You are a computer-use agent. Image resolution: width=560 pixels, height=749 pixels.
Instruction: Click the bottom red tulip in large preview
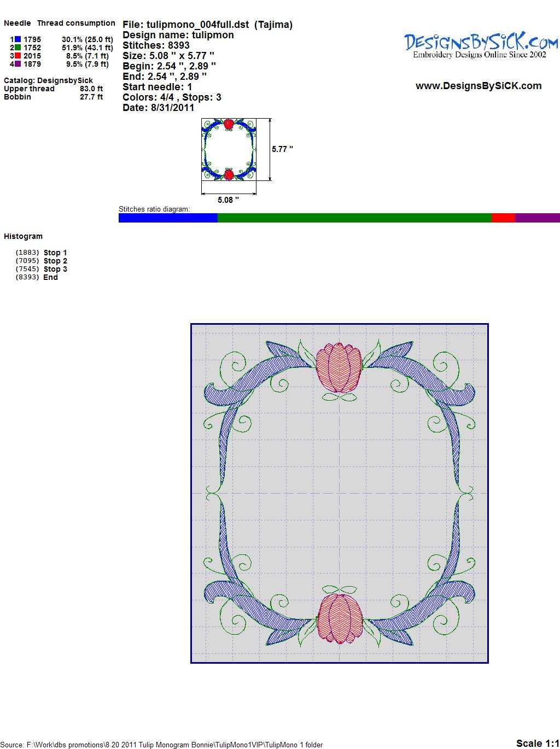(339, 618)
